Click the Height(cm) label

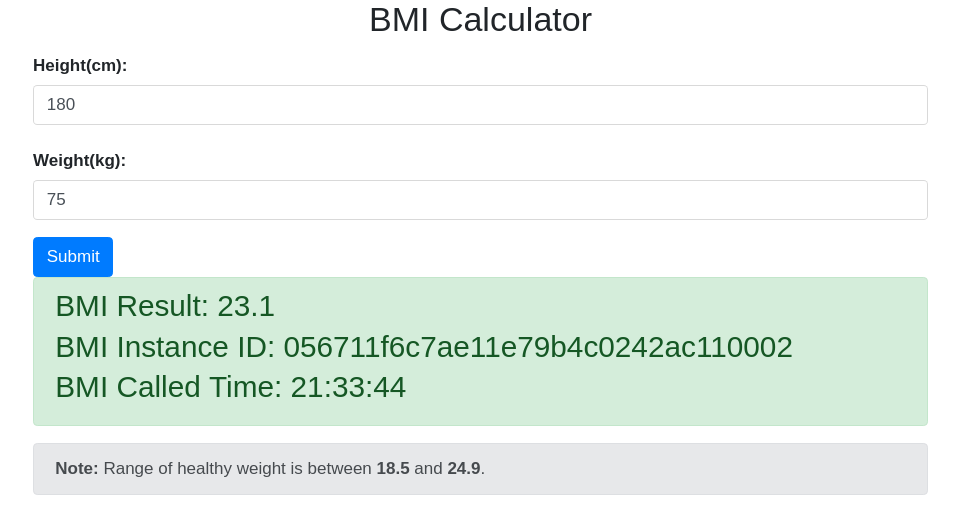80,66
